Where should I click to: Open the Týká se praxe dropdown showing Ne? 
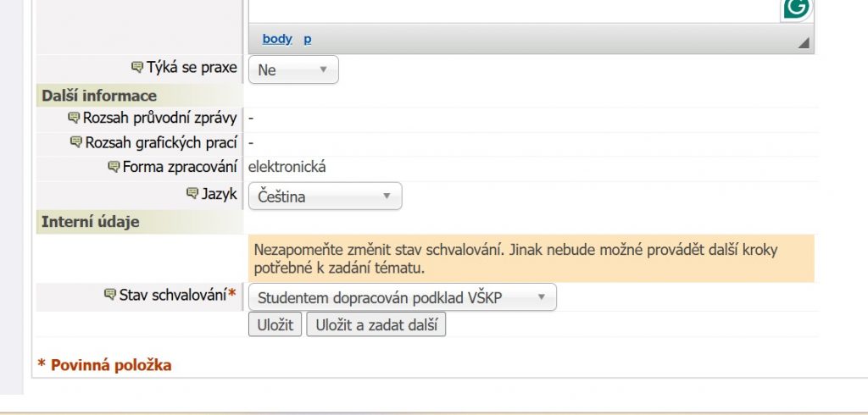[292, 70]
